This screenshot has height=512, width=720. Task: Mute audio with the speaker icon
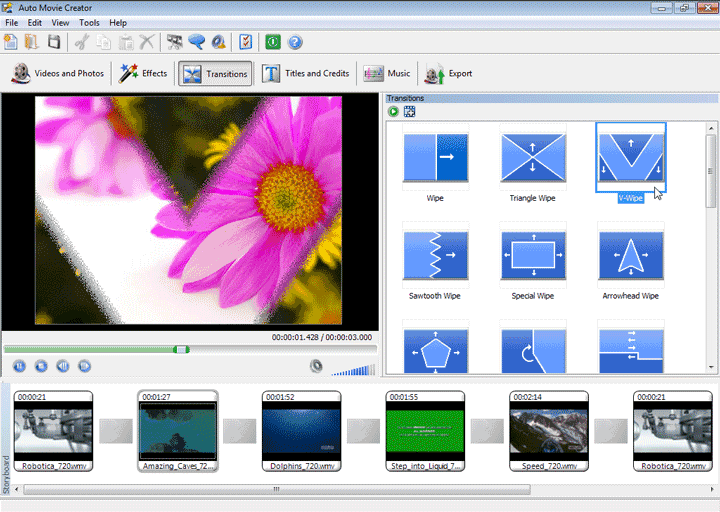point(317,366)
